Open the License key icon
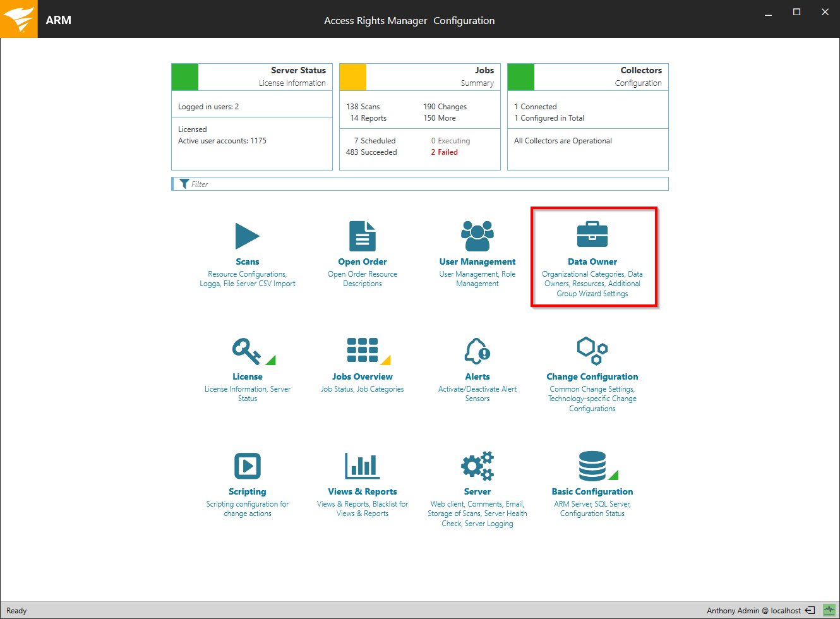Screen dimensions: 840x619 tap(246, 351)
